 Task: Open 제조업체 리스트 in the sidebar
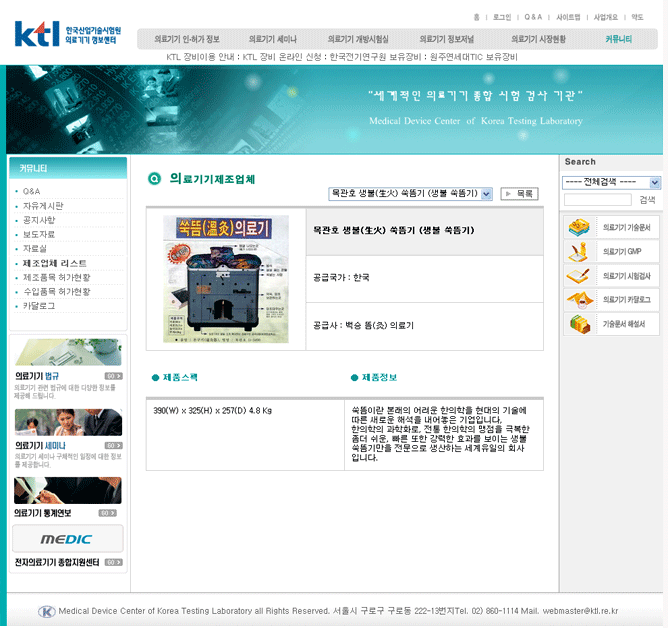point(54,263)
